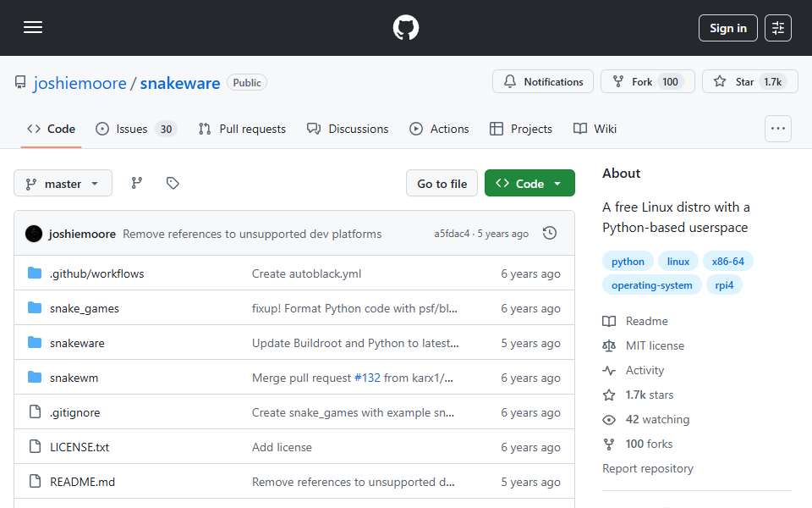This screenshot has width=812, height=508.
Task: View all branches icon
Action: click(x=137, y=183)
